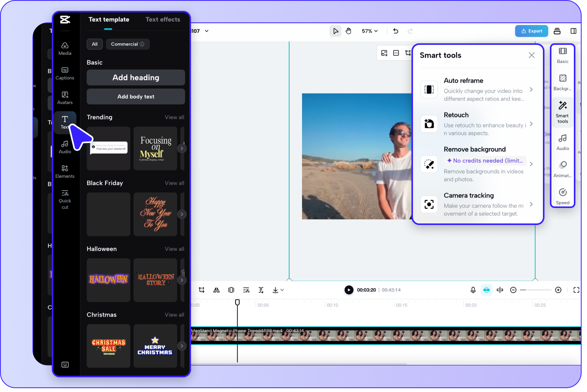Click the keyboard shortcuts icon

point(65,365)
